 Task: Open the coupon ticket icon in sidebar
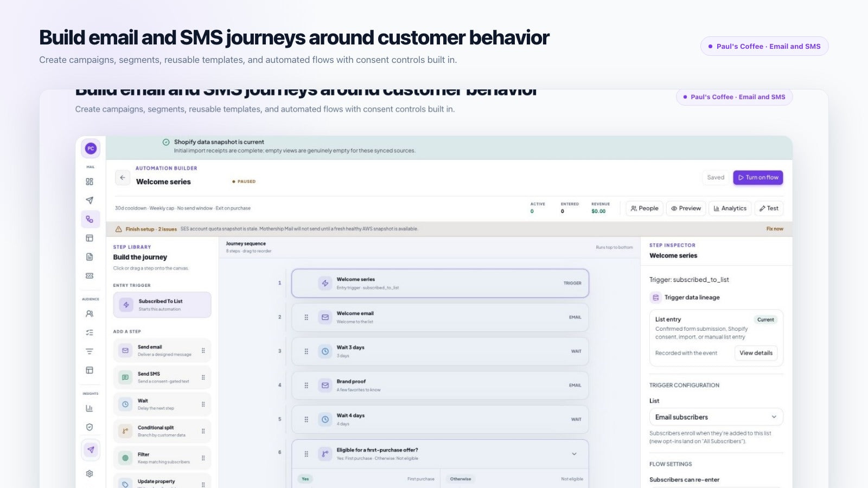coord(90,275)
